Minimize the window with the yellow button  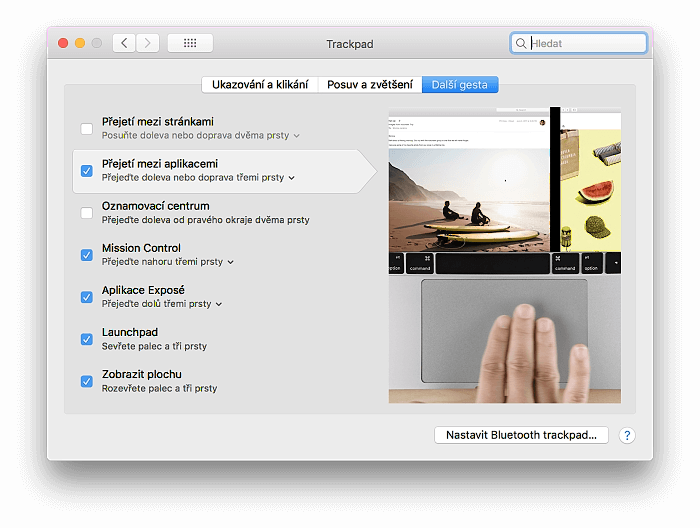[x=80, y=43]
